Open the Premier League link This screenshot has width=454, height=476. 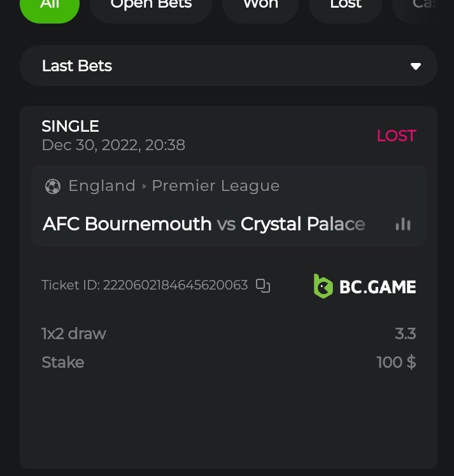click(216, 186)
